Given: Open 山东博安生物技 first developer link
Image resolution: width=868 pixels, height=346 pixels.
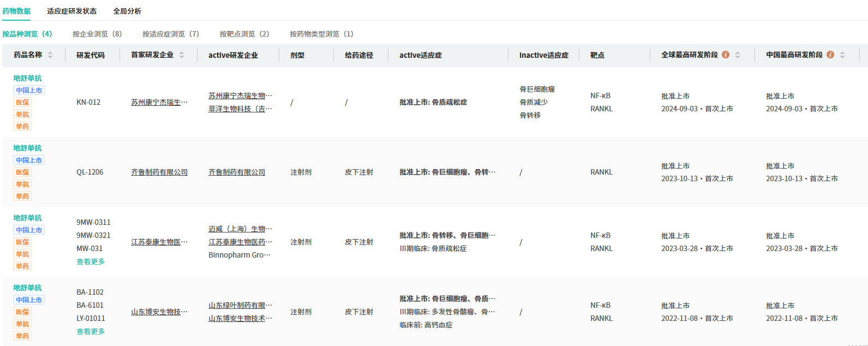Looking at the screenshot, I should coord(159,312).
